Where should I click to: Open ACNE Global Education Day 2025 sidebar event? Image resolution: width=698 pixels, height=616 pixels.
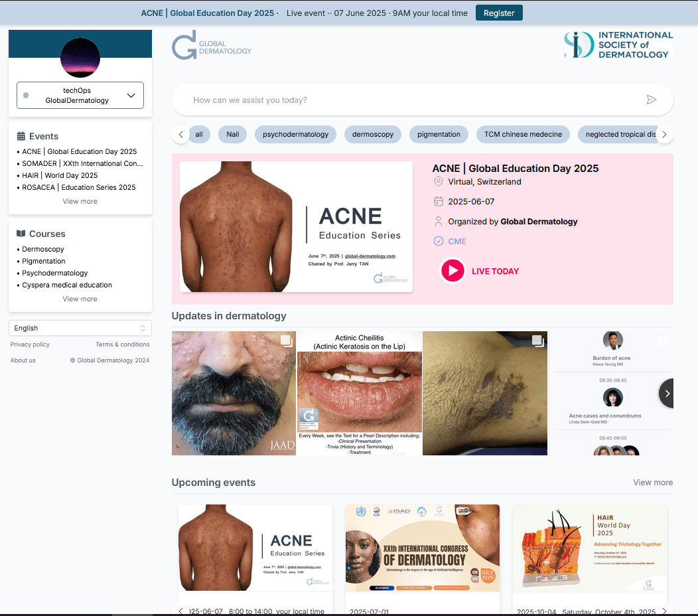pyautogui.click(x=79, y=151)
